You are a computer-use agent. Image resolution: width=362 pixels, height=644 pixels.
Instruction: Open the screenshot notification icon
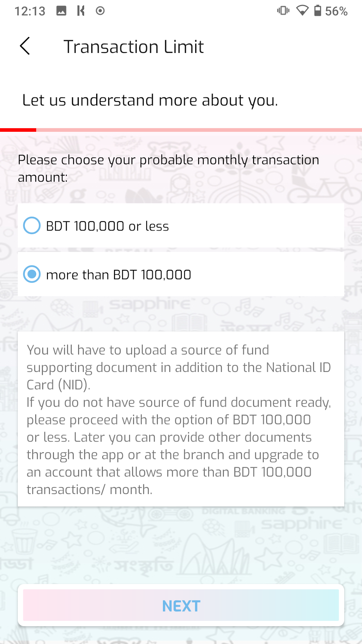(x=62, y=11)
